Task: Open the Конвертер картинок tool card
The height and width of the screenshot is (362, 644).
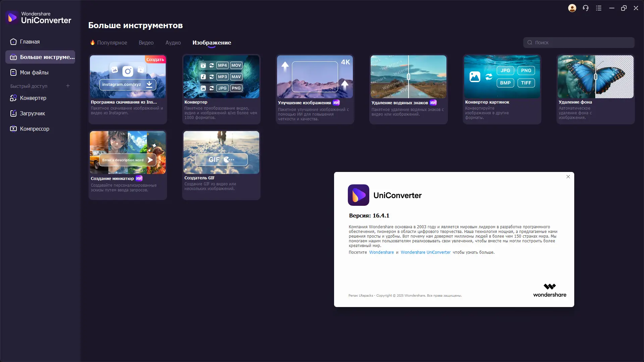Action: coord(502,89)
